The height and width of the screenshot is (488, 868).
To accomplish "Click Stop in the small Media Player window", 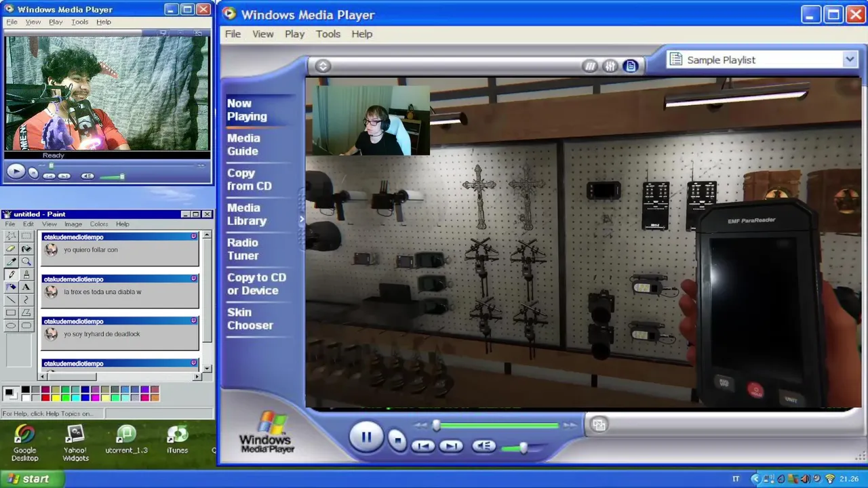I will (x=33, y=174).
